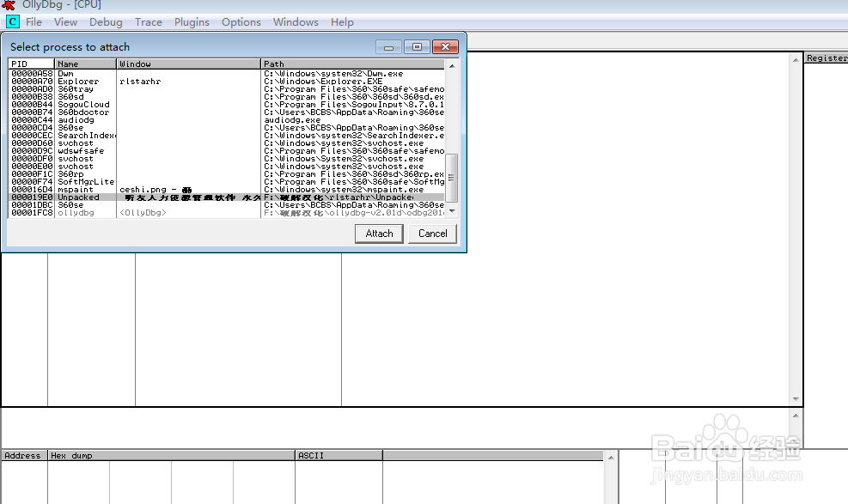
Task: Cancel the attach dialog
Action: (433, 234)
